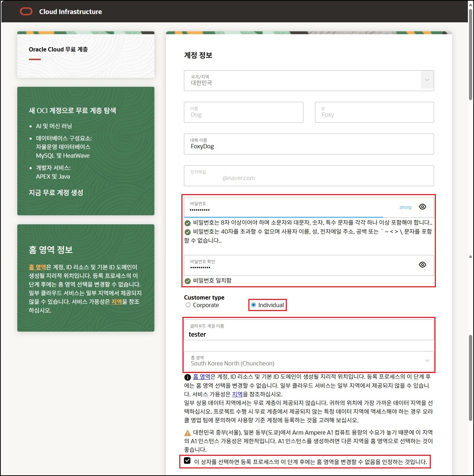Click the warning triangle icon near the A1 notice
Viewport: 474px width, 476px height.
pos(188,433)
